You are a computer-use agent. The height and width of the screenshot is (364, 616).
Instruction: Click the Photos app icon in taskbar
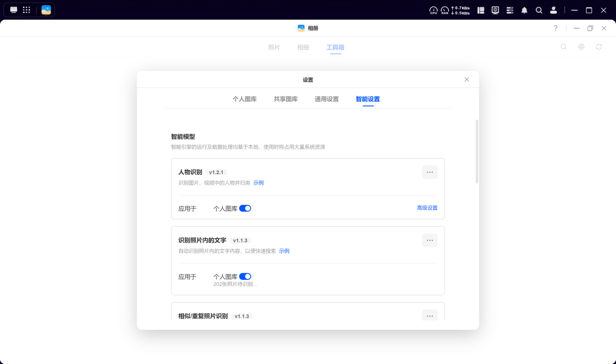(x=46, y=10)
